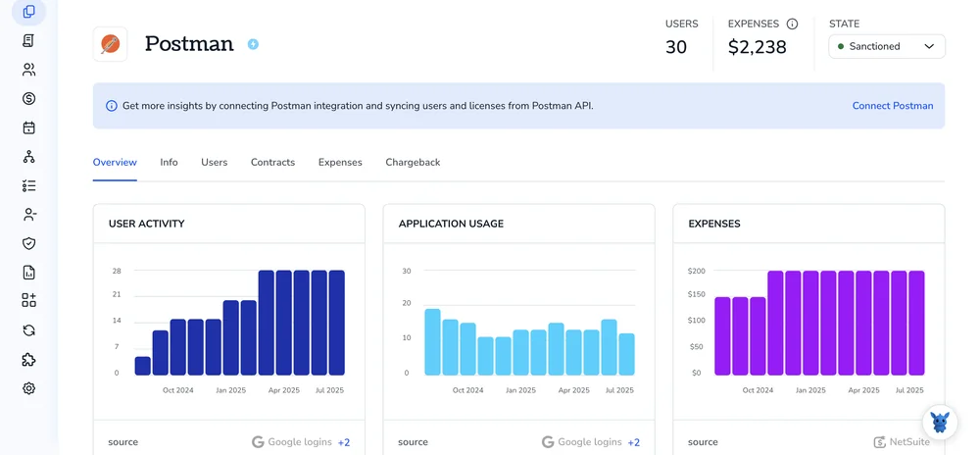Click the USER ACTIVITY card title
The width and height of the screenshot is (980, 455).
146,224
